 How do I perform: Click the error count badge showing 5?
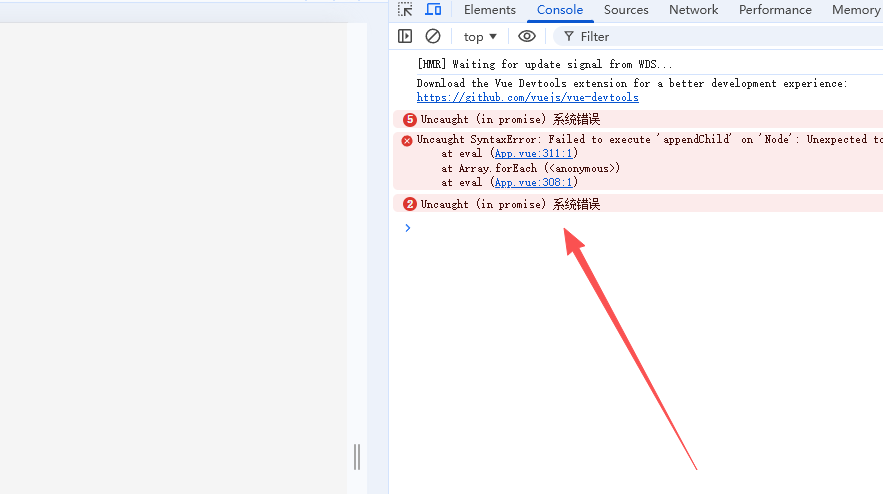pyautogui.click(x=409, y=119)
